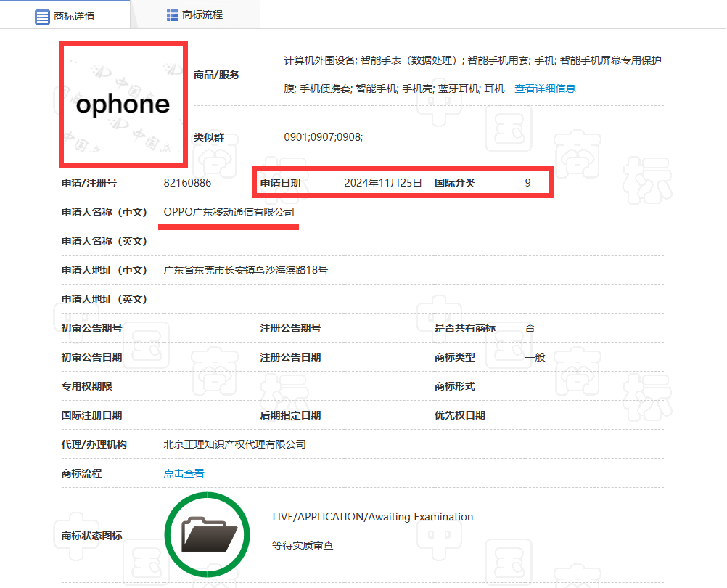Click the 初审公告期号 label
The height and width of the screenshot is (588, 727).
tap(92, 328)
